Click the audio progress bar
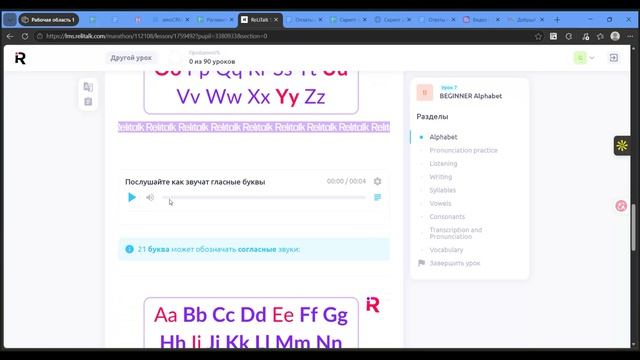640x360 pixels. [264, 198]
